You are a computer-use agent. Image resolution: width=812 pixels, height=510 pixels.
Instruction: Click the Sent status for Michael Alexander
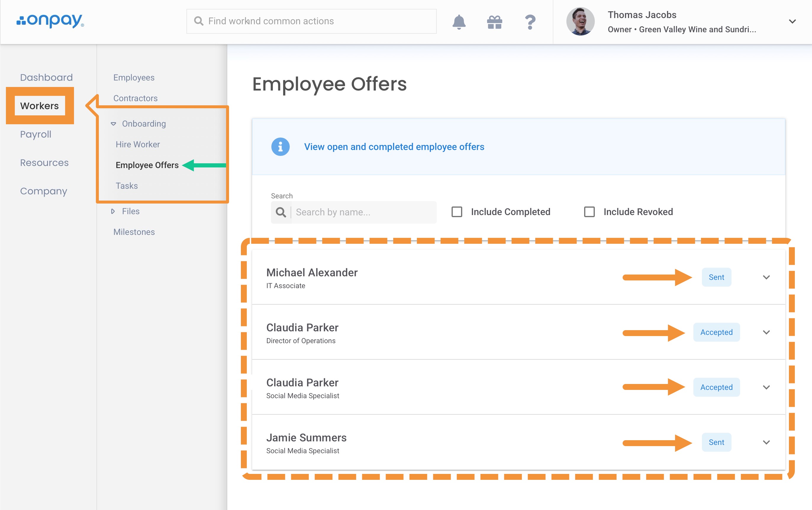(716, 277)
